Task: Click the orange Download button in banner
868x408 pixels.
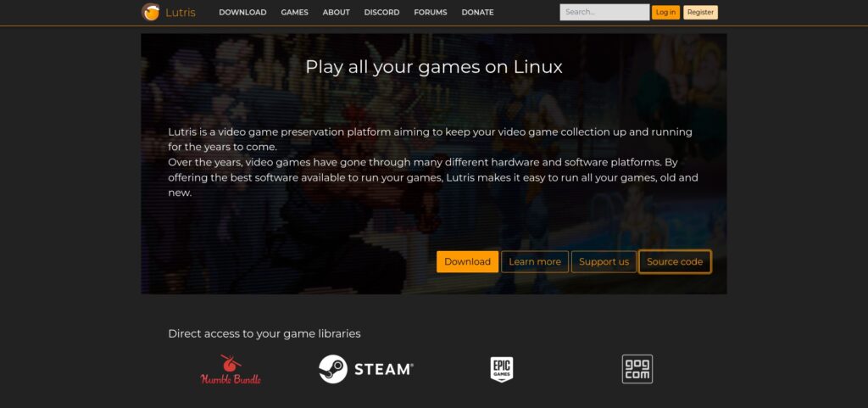Action: coord(467,262)
